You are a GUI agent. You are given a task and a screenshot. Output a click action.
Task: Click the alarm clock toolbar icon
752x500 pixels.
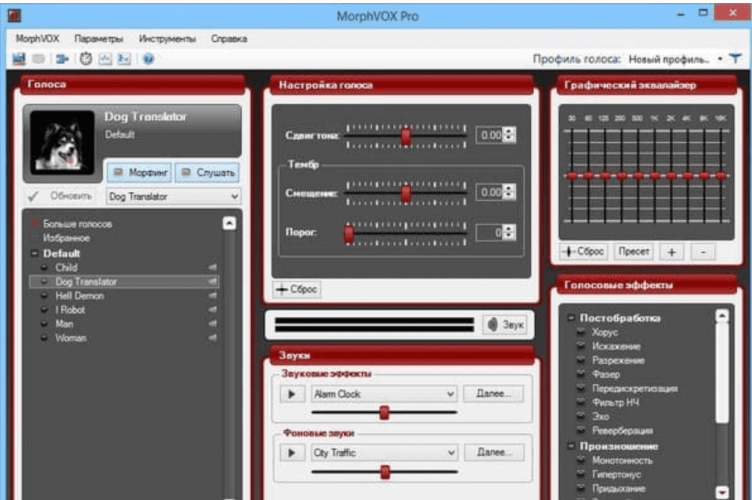click(86, 58)
